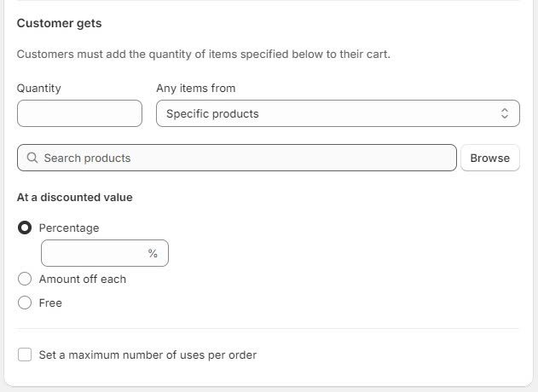Click the 'Amount off each' label text
This screenshot has width=538, height=392.
pyautogui.click(x=83, y=279)
